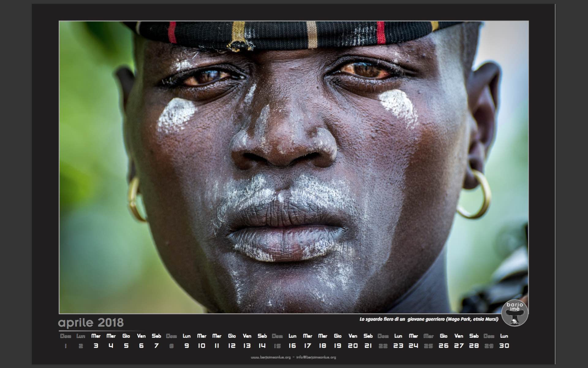Image resolution: width=588 pixels, height=368 pixels.
Task: Select the 'aprile 2018' month title
Action: pyautogui.click(x=91, y=323)
